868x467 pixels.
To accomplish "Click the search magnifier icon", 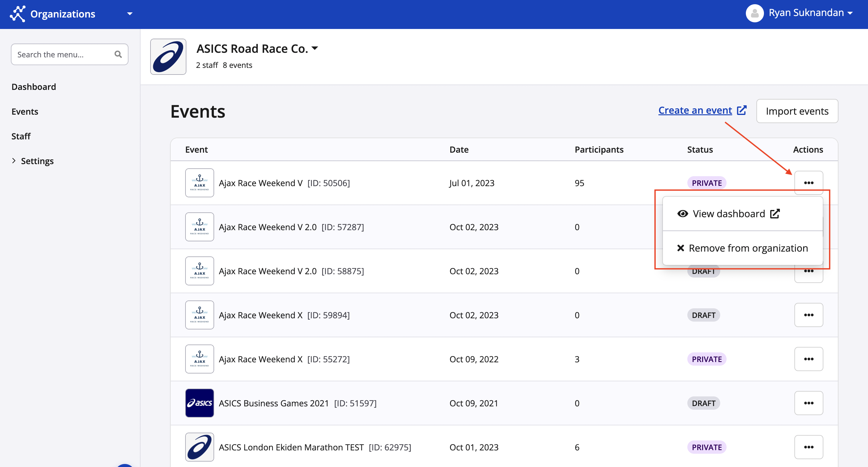I will [x=118, y=54].
